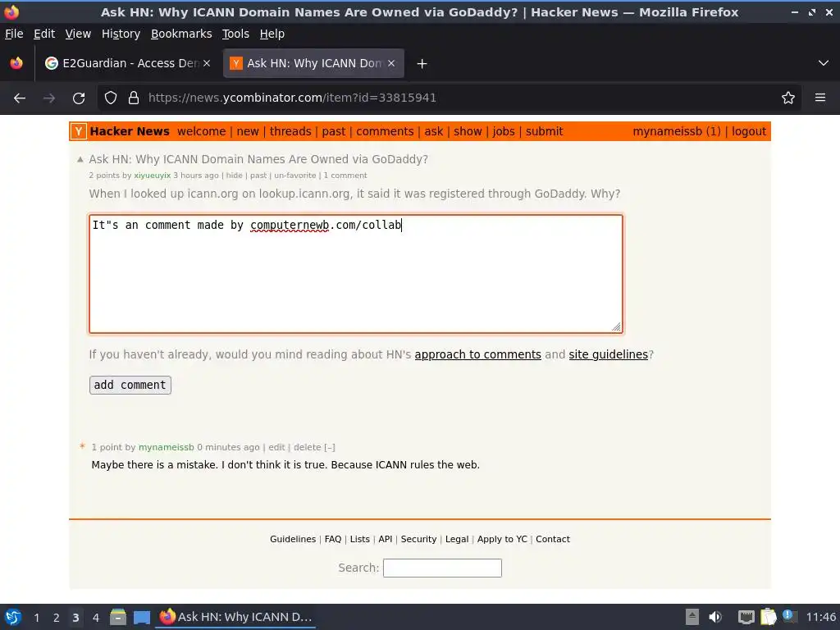
Task: Open the Tools menu
Action: 235,34
